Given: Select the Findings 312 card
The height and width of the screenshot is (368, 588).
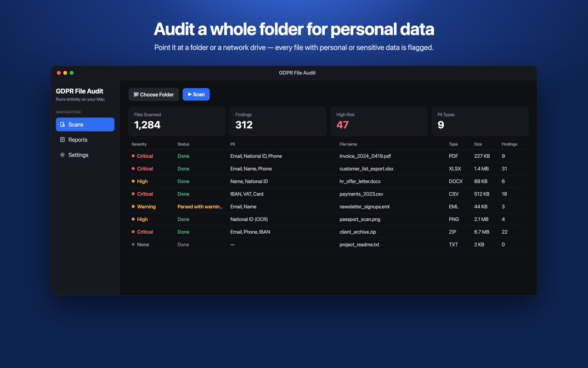Looking at the screenshot, I should (x=278, y=121).
